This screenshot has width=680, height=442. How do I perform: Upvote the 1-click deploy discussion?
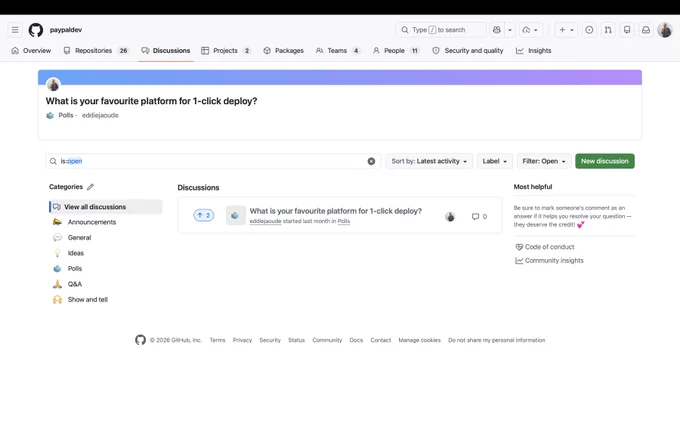tap(204, 215)
